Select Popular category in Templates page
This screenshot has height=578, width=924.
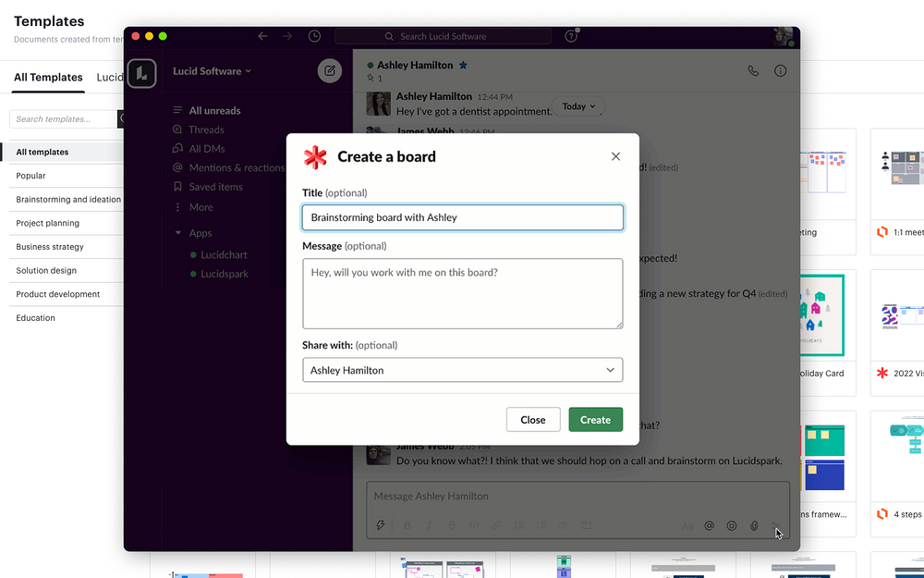[30, 175]
